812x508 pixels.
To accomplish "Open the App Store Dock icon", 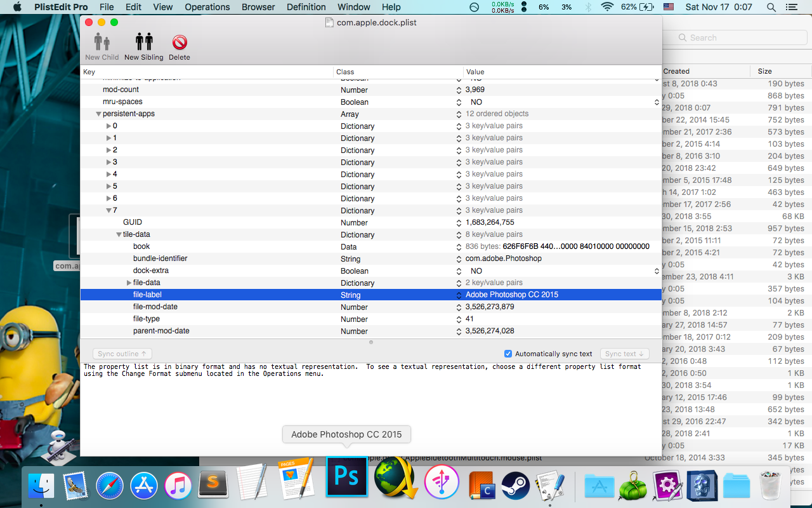I will point(144,486).
